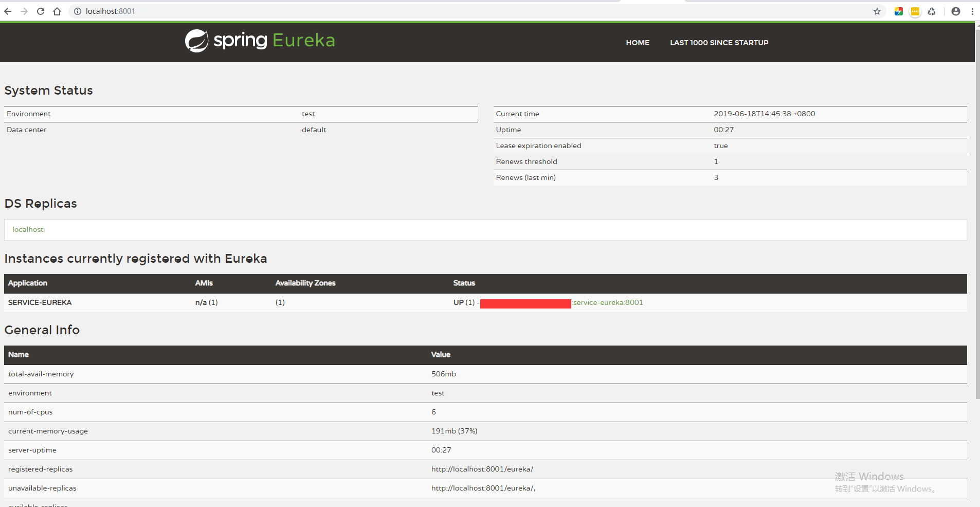Screen dimensions: 980x507
Task: Open the browser three-dot menu
Action: pos(972,11)
